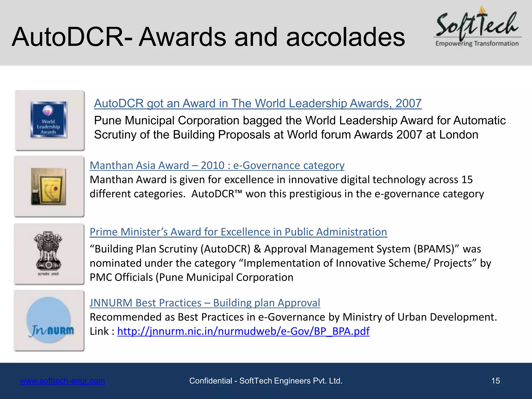This screenshot has height=399, width=532.
Task: Click the World Leadership Awards thumbnail
Action: click(x=49, y=120)
